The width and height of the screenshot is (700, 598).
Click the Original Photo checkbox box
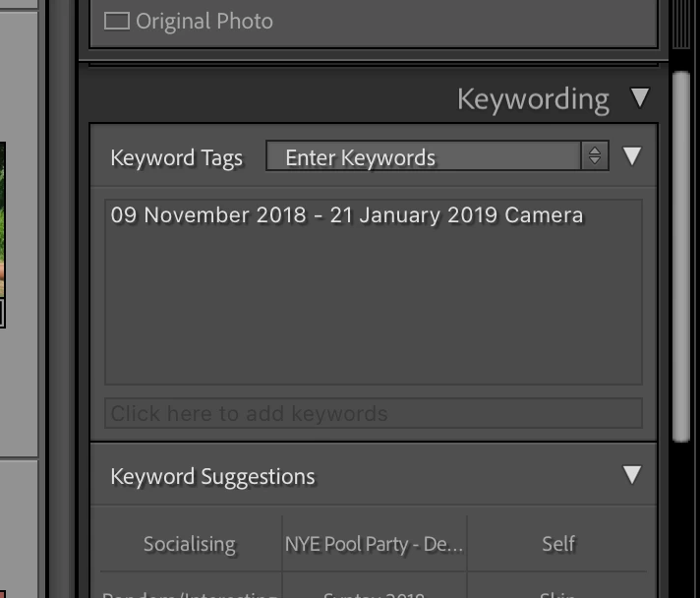click(117, 21)
